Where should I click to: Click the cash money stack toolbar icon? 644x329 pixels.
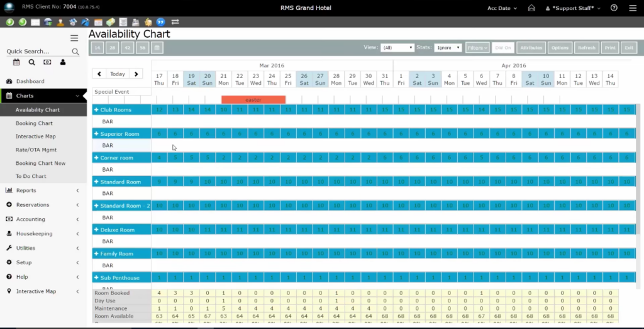coord(111,22)
